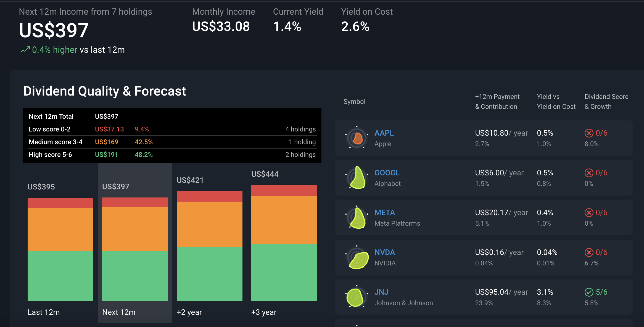Select the +2 year forecast bar
The image size is (644, 327).
(210, 246)
